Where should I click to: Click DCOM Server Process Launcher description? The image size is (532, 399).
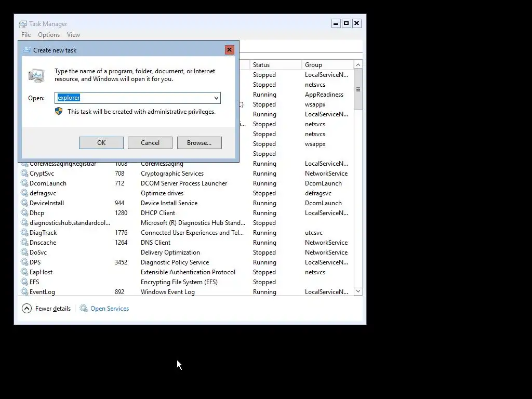pyautogui.click(x=184, y=183)
